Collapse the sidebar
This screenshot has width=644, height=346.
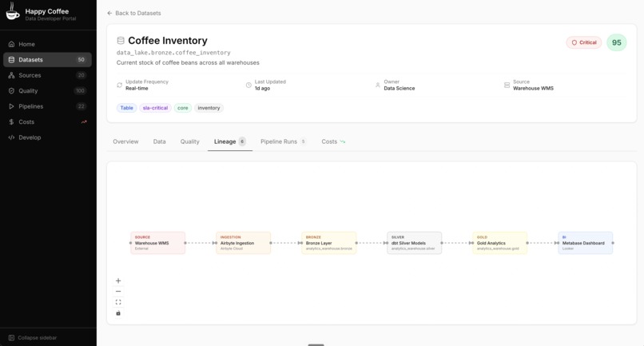click(x=33, y=338)
